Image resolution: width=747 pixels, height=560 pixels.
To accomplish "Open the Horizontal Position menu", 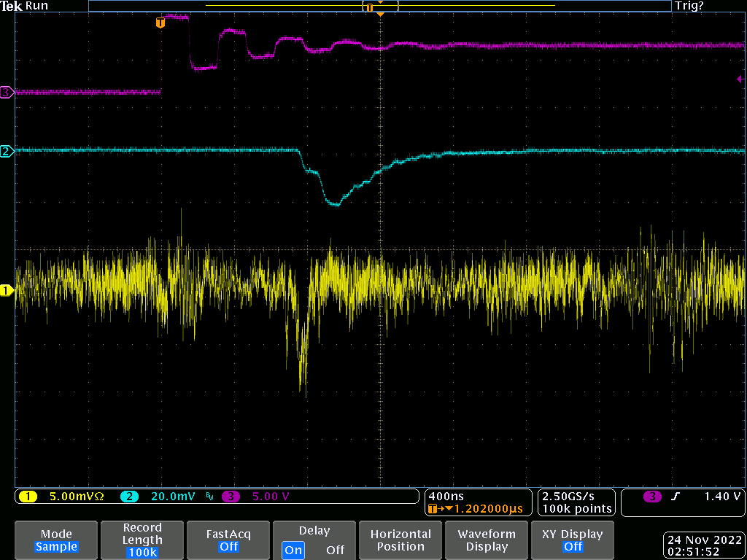I will (x=400, y=540).
